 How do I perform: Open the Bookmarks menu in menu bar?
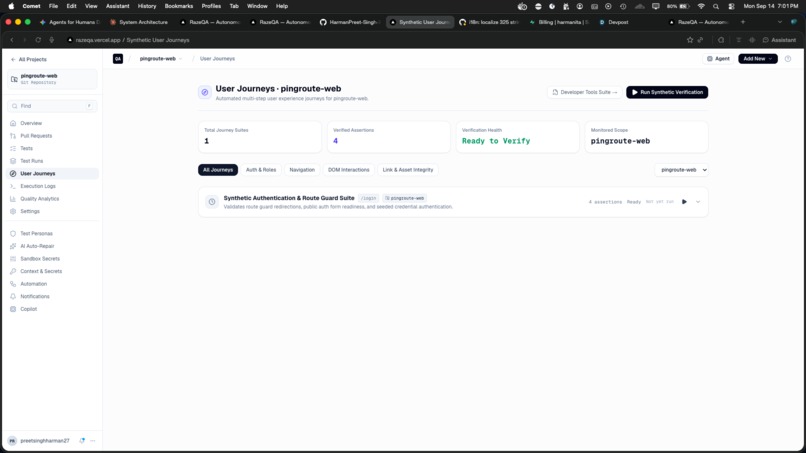(x=178, y=6)
